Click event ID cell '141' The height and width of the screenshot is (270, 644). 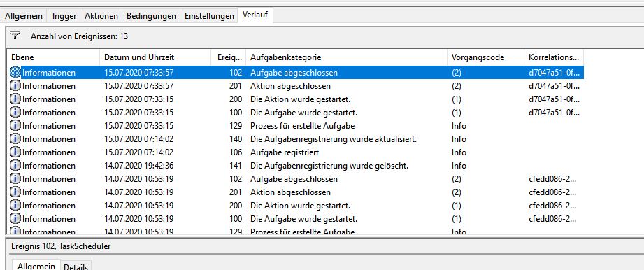tap(236, 166)
